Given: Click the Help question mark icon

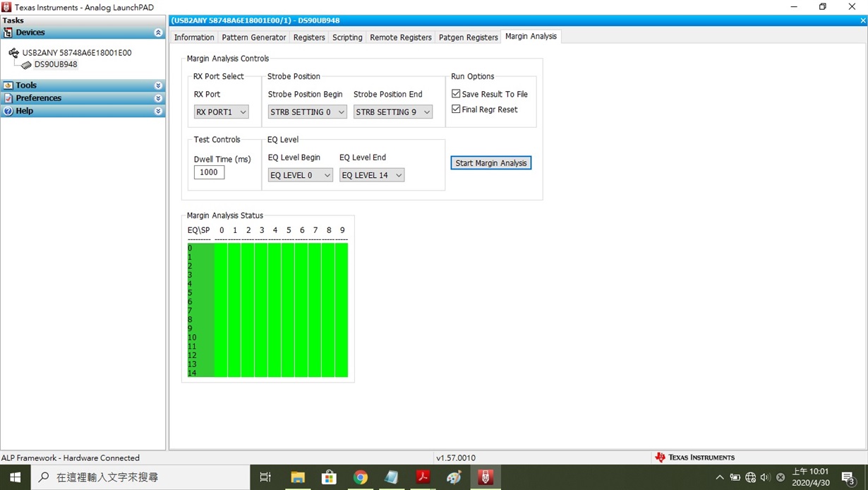Looking at the screenshot, I should (x=8, y=111).
